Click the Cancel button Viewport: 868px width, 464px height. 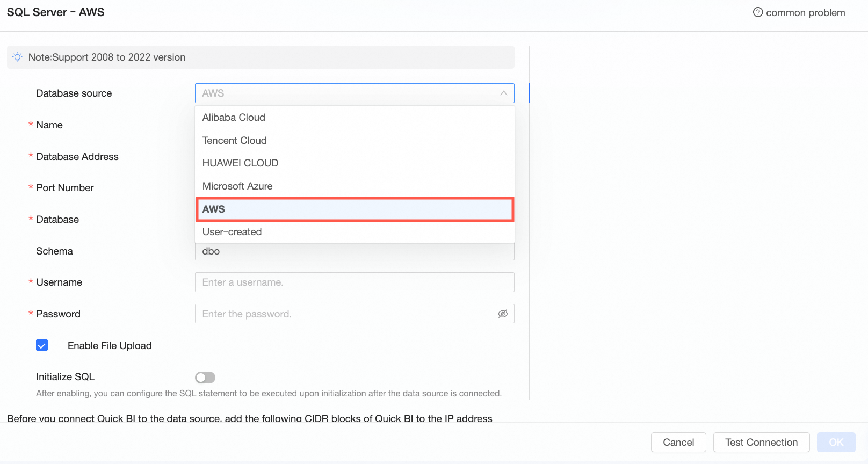click(x=678, y=443)
